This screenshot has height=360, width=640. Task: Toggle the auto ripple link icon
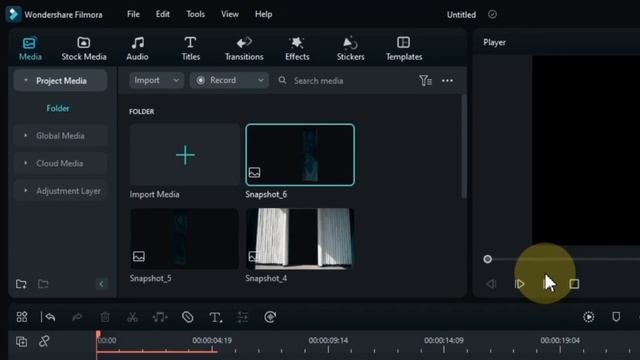click(44, 341)
